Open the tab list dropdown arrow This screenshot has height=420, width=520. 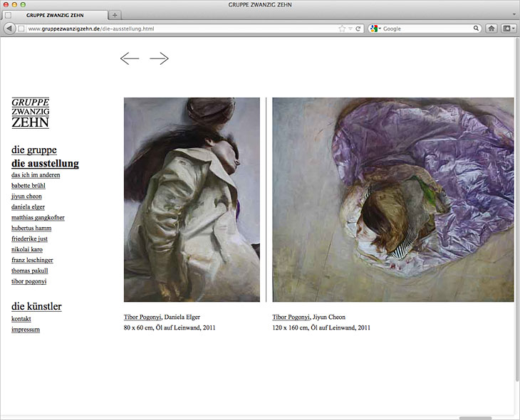(x=515, y=14)
